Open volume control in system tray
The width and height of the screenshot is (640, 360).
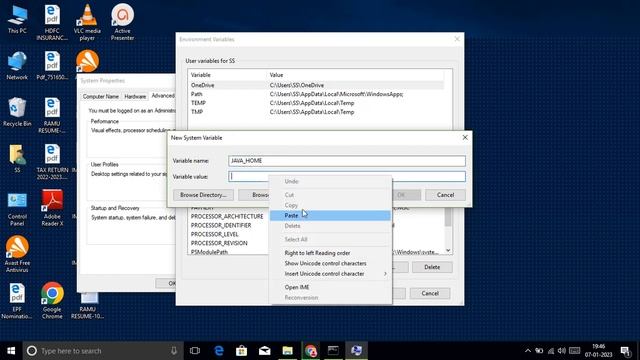coord(562,351)
